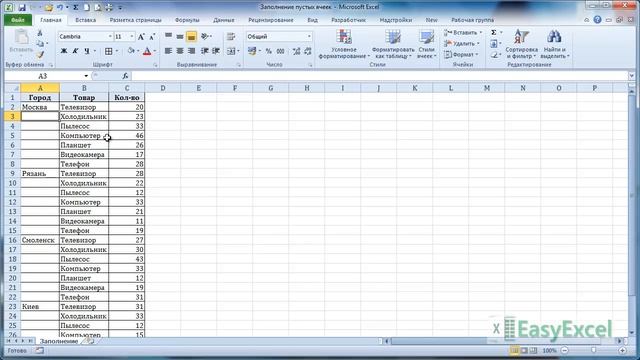Screen dimensions: 640x360
Task: Open font name Cambria dropdown
Action: click(110, 37)
